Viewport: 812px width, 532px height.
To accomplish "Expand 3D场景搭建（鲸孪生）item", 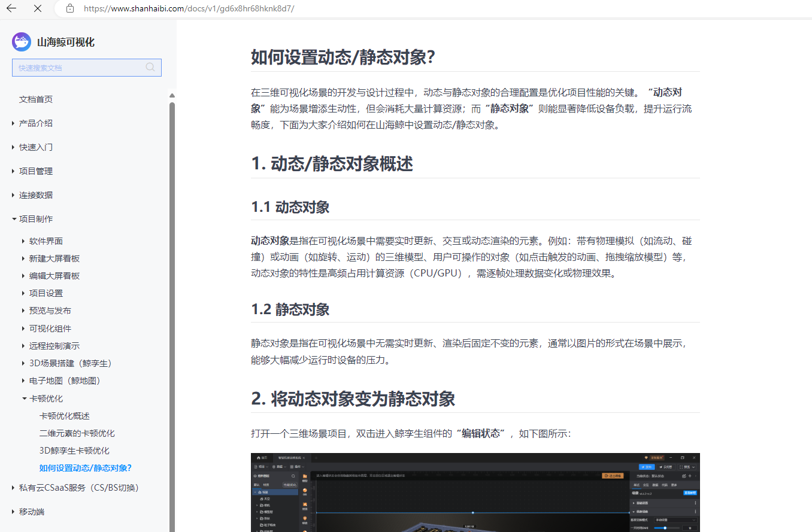I will tap(70, 363).
